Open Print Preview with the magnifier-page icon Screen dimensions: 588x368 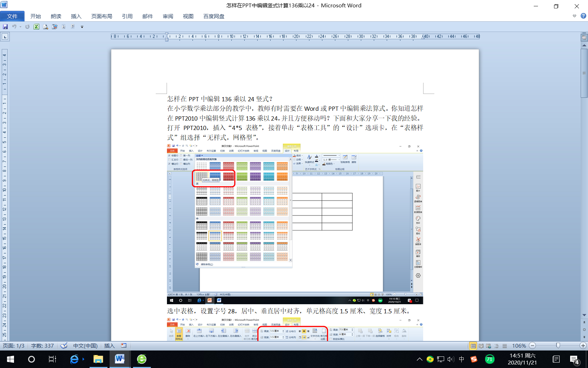(x=45, y=27)
